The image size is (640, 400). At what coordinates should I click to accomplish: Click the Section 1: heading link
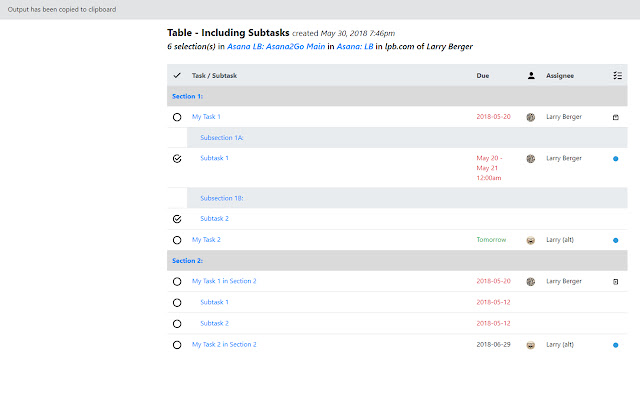click(187, 96)
